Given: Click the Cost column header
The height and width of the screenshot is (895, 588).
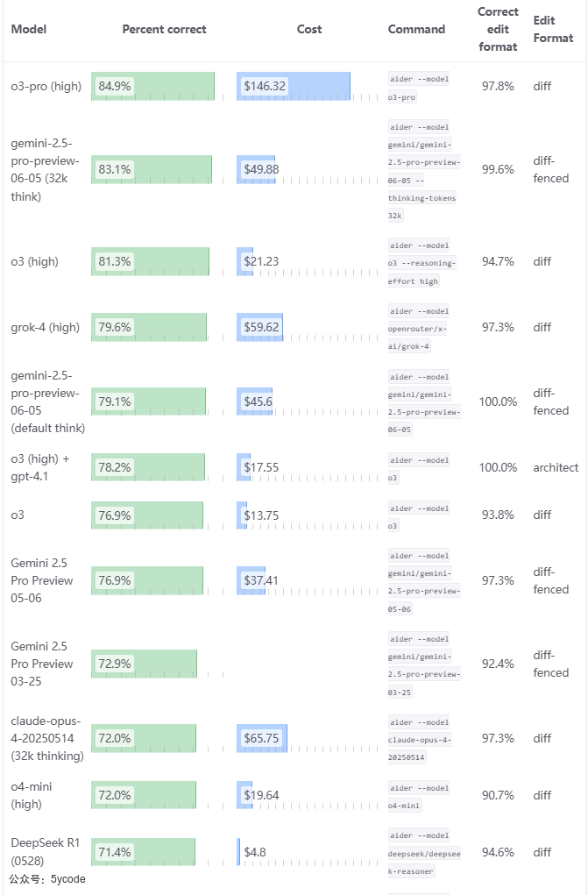Looking at the screenshot, I should click(309, 29).
